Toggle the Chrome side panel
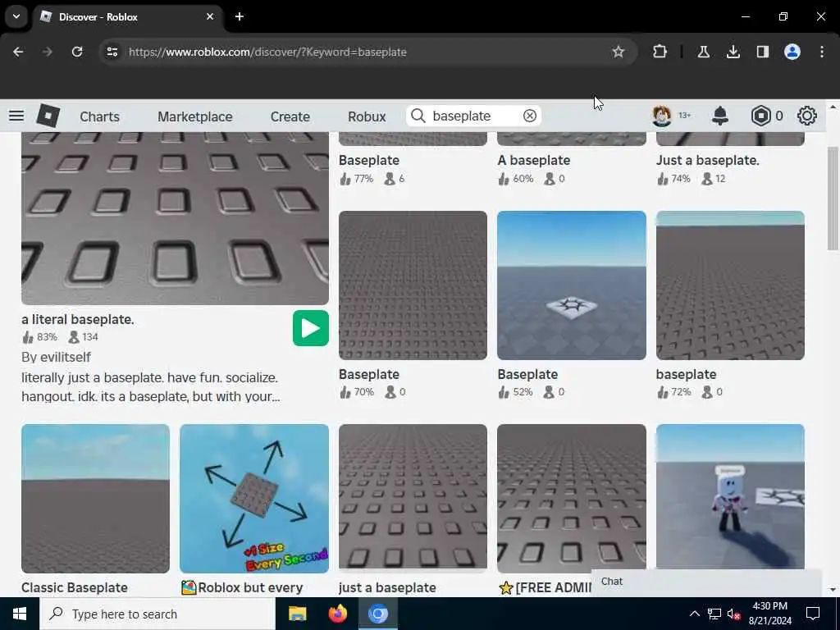The width and height of the screenshot is (840, 630). (762, 52)
